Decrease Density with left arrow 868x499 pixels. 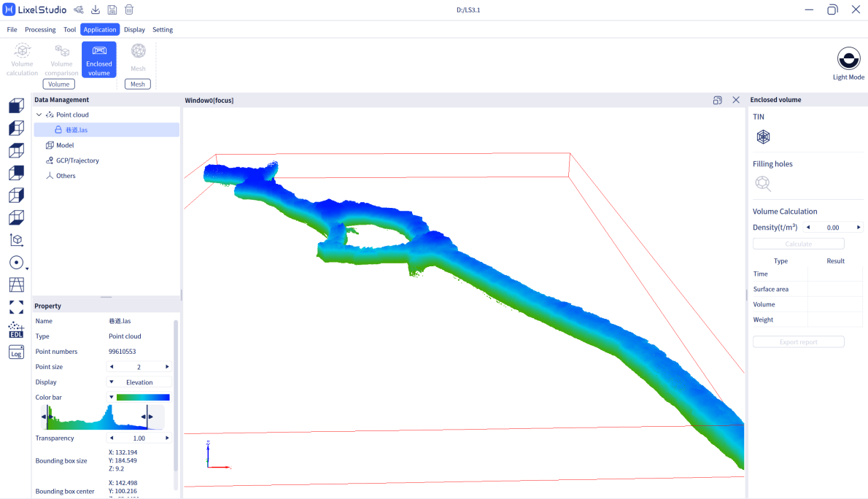(808, 227)
